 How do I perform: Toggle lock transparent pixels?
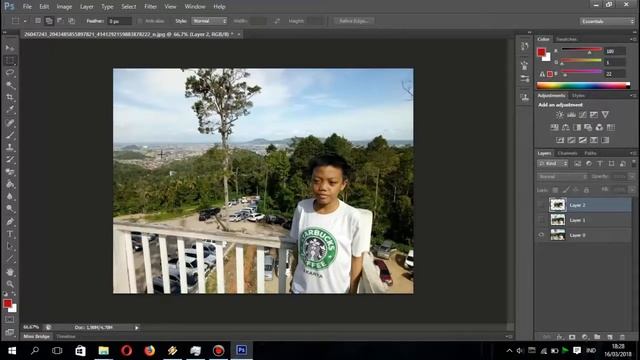click(x=555, y=190)
